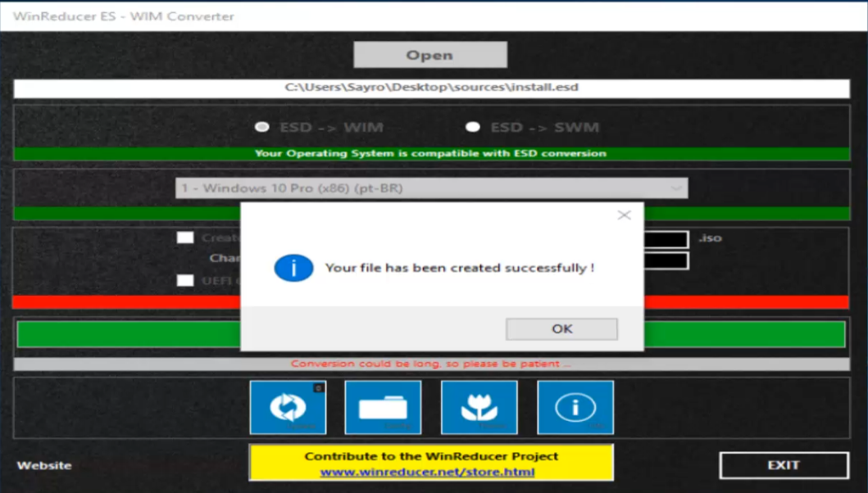Click the EXIT button
Viewport: 868px width, 493px height.
point(783,464)
